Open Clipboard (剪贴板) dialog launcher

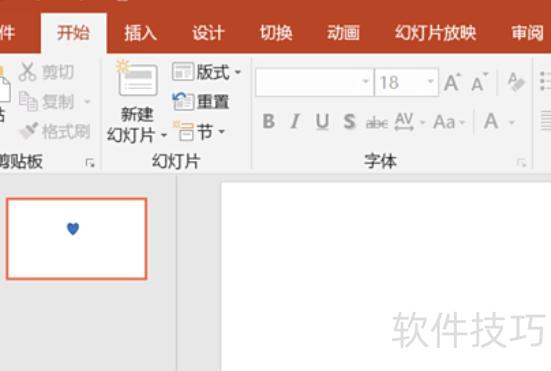click(x=90, y=163)
